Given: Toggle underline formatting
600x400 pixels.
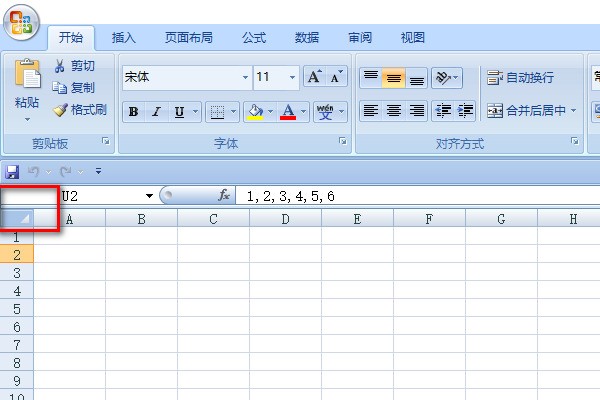Looking at the screenshot, I should point(179,112).
